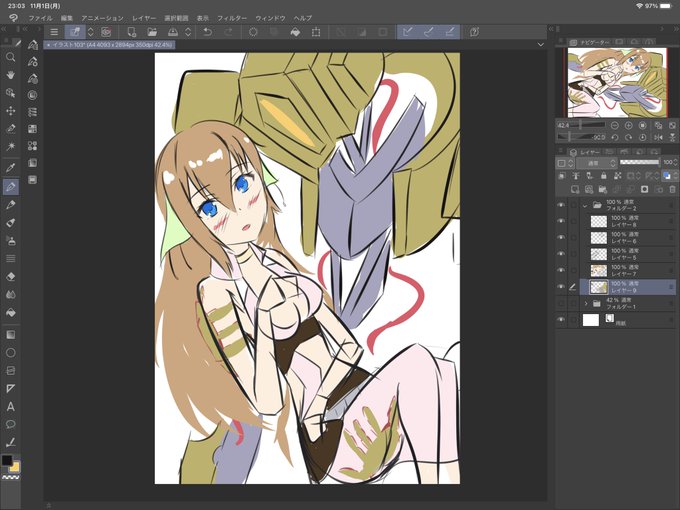Toggle visibility of Layer 5
Image resolution: width=680 pixels, height=510 pixels.
(x=561, y=254)
